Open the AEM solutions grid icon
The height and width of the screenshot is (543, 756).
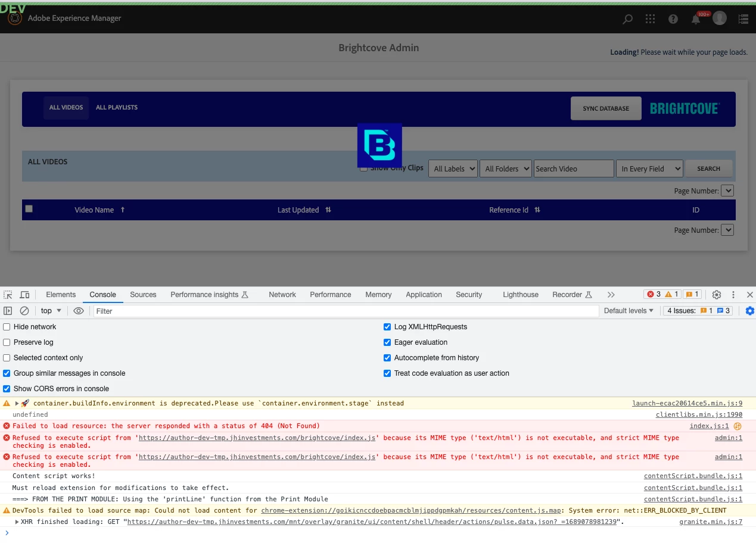click(x=650, y=18)
